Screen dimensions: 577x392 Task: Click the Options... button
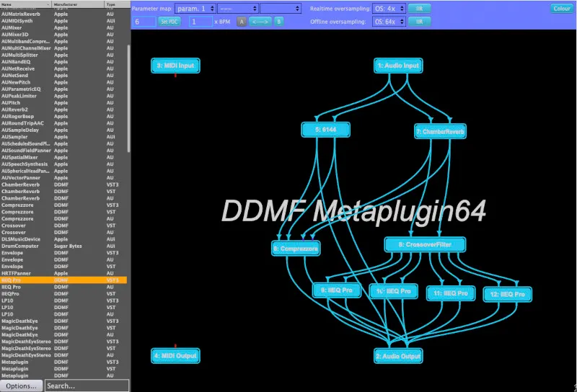coord(22,386)
